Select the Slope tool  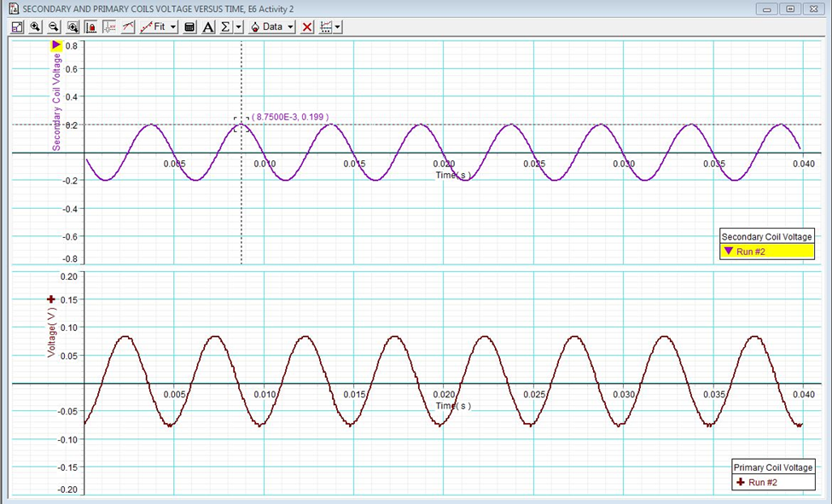pyautogui.click(x=128, y=26)
